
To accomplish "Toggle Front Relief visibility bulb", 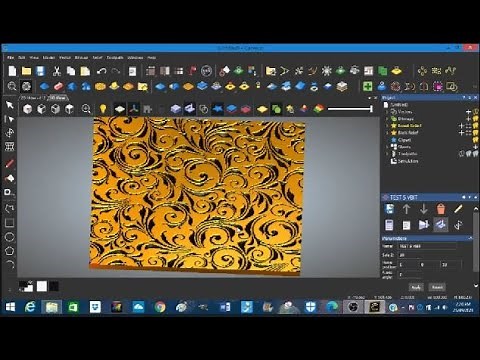I will coord(476,126).
